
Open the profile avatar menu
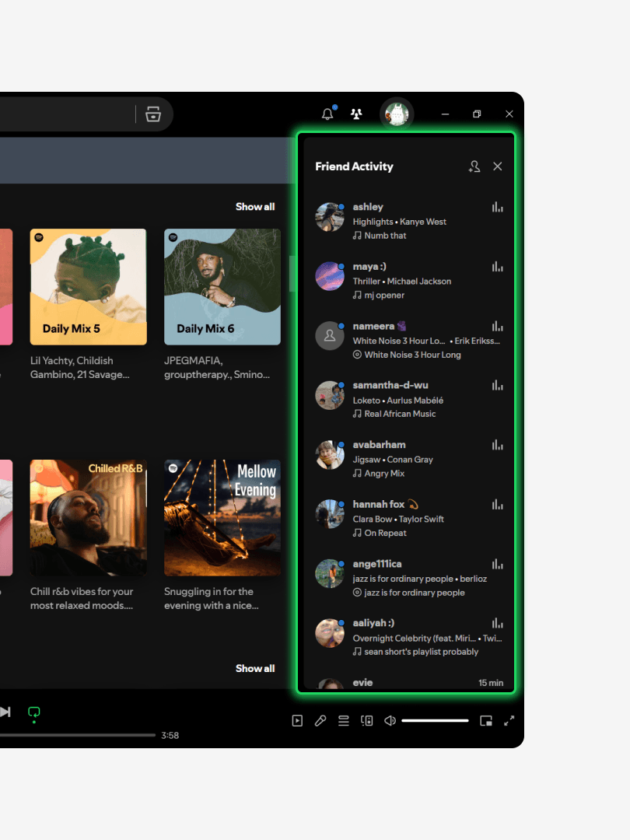click(x=397, y=114)
